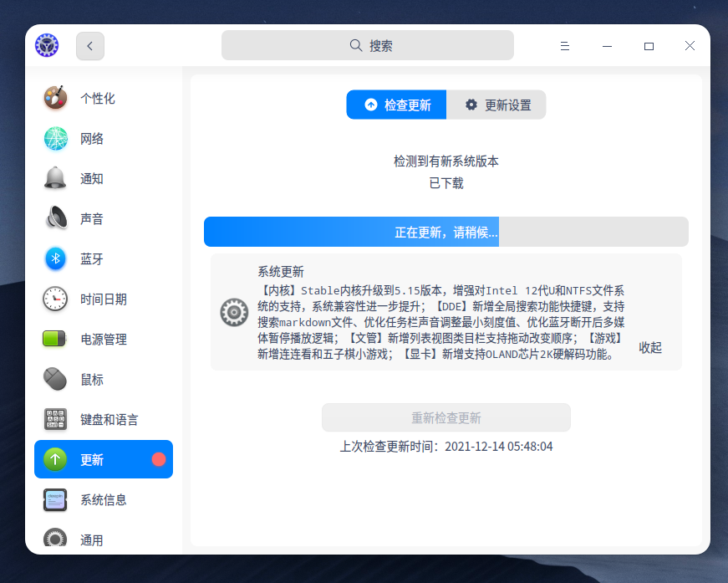Open 蓝牙 settings
The image size is (728, 583).
(x=104, y=258)
